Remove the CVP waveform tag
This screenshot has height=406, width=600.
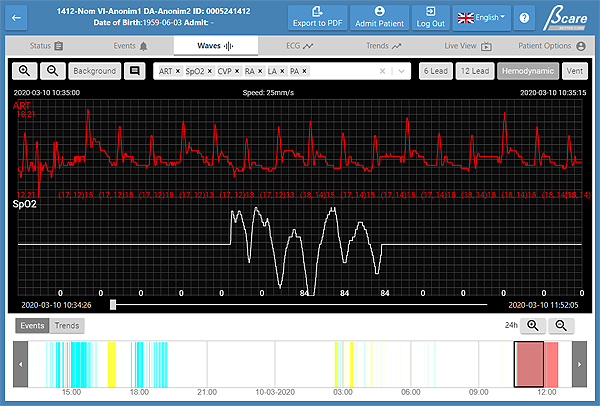tap(237, 71)
